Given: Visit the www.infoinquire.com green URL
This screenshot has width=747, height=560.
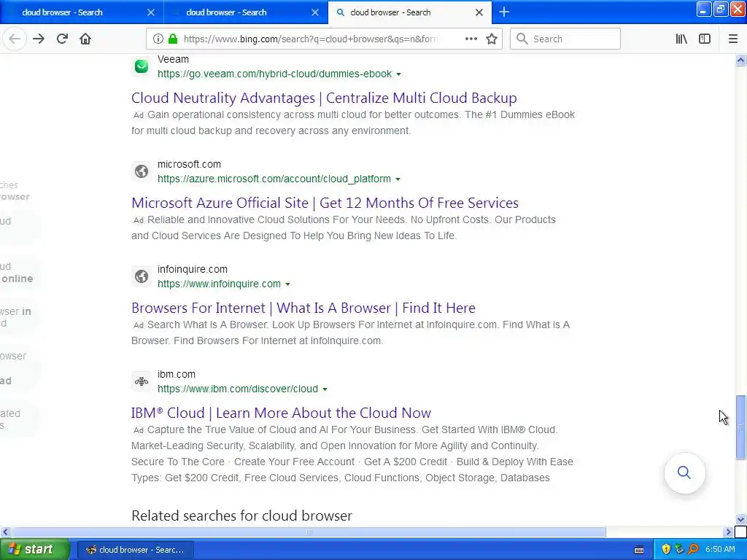Looking at the screenshot, I should coord(219,284).
